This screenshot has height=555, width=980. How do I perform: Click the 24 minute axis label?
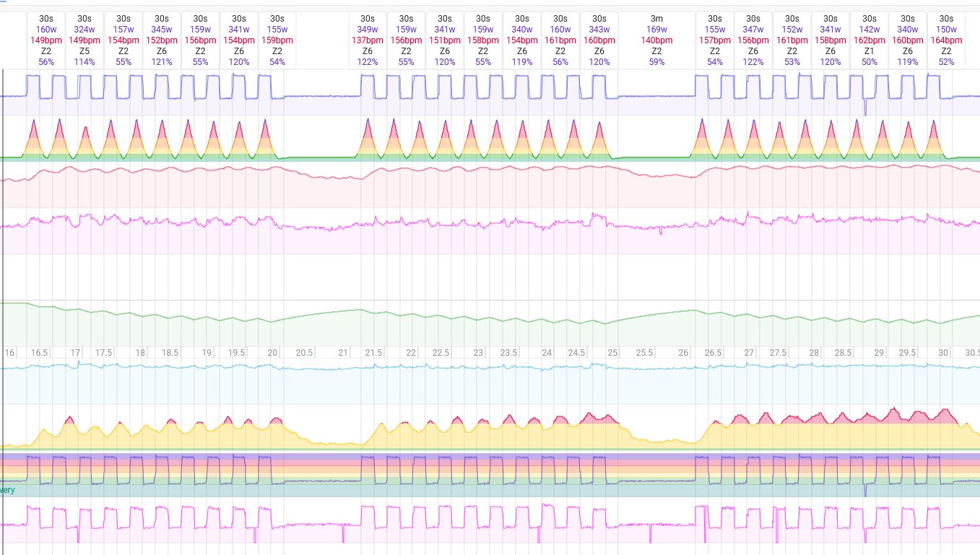547,353
